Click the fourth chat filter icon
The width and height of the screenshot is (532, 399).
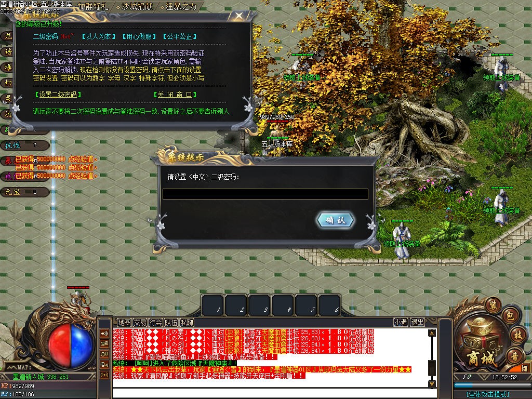click(104, 364)
